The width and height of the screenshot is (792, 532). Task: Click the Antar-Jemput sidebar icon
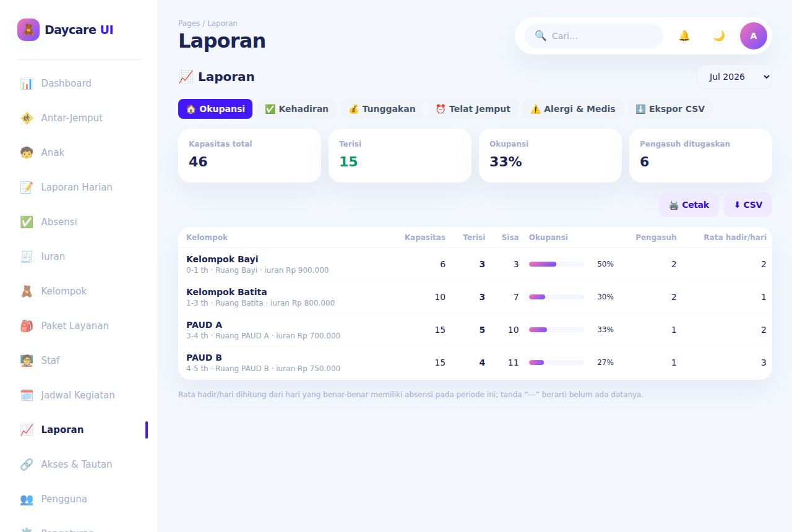tap(27, 118)
